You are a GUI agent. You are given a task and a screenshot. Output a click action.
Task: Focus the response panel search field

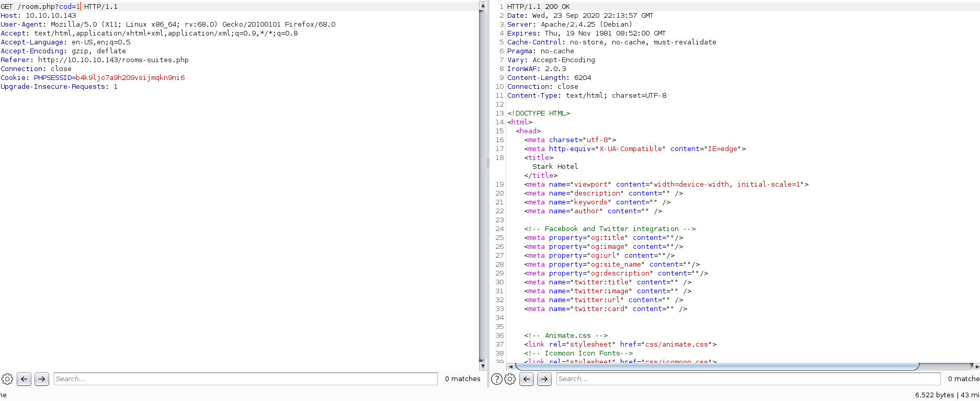(748, 379)
